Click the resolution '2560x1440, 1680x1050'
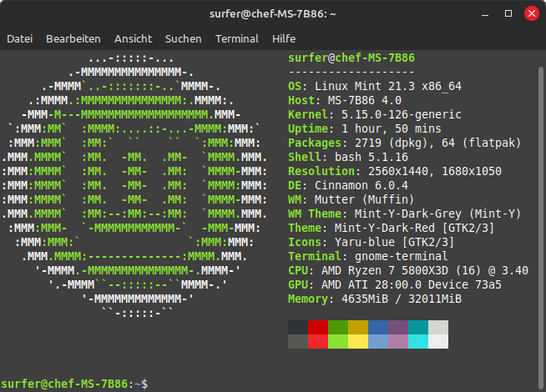 point(435,171)
